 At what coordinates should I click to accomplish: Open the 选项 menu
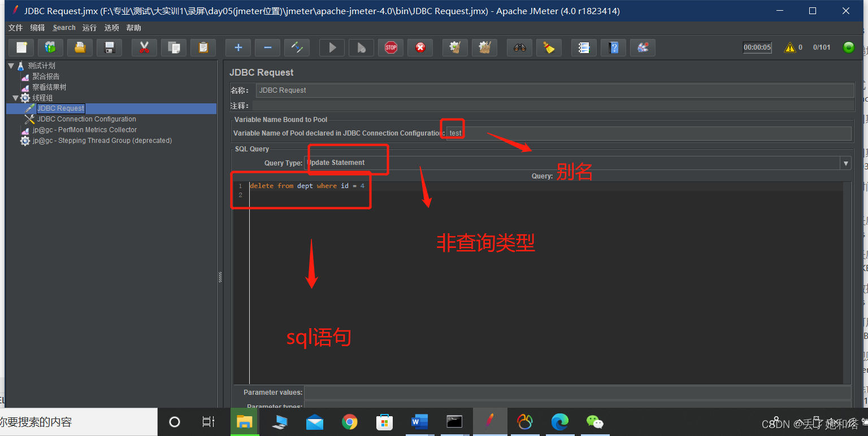point(112,28)
